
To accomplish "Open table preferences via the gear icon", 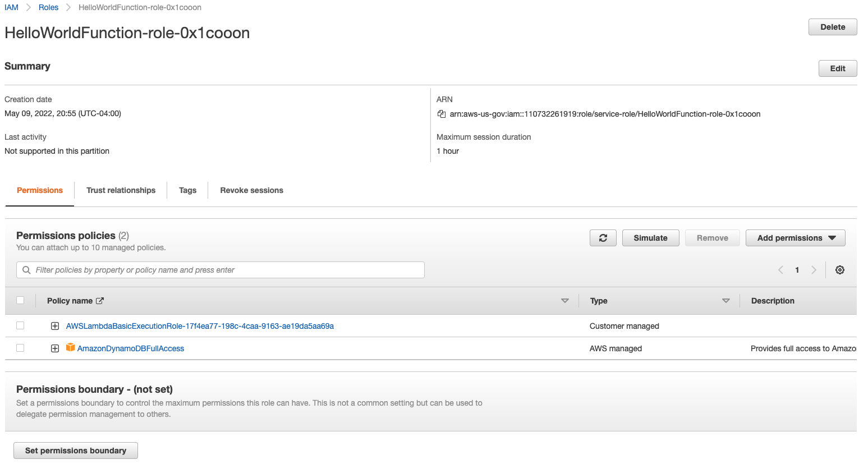I will pos(839,270).
